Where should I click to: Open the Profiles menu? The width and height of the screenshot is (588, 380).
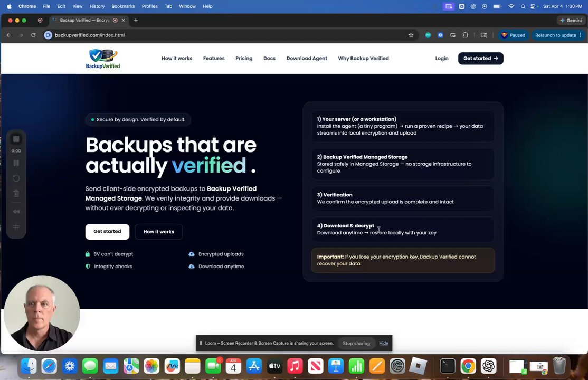coord(149,6)
